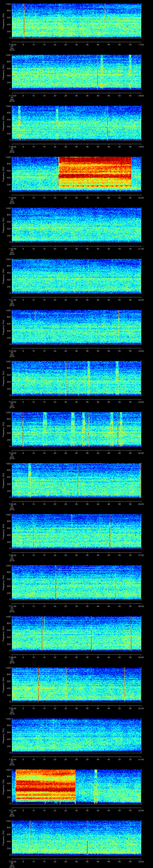The image size is (153, 868).
Task: Click the red spike near 25s in the 7:23:00 spectrogram
Action: point(66,378)
